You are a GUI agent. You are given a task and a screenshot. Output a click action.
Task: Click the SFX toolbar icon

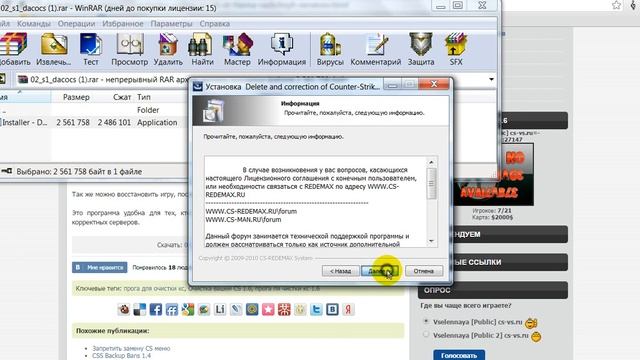[x=456, y=50]
